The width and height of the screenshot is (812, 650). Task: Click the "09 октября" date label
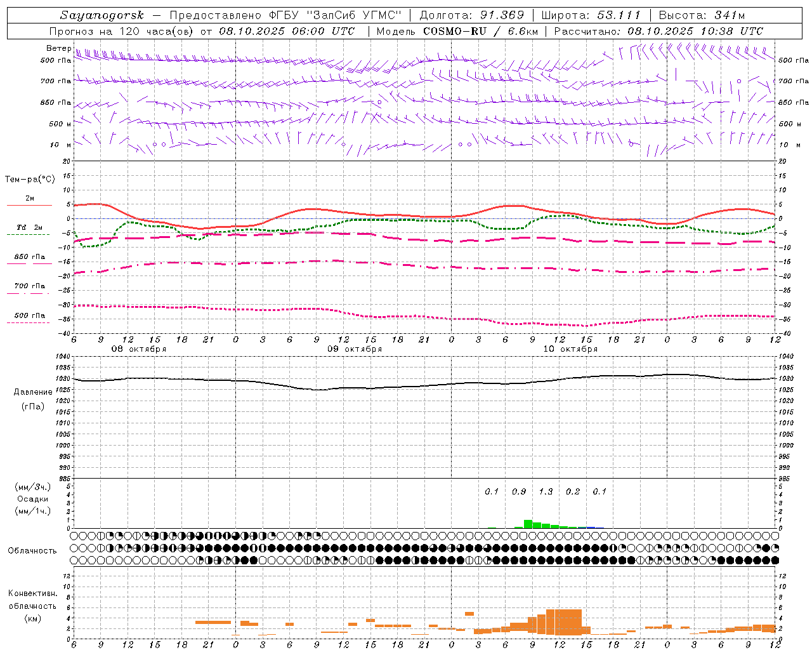(355, 349)
